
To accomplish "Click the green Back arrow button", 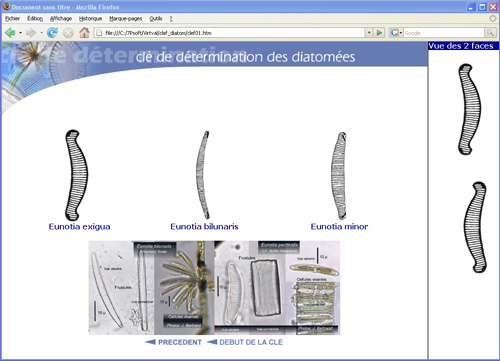I will (x=10, y=33).
